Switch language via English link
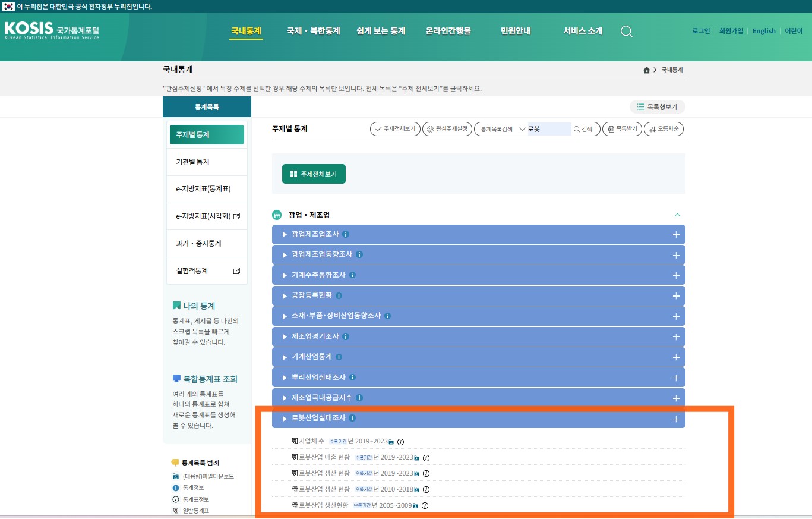 pyautogui.click(x=763, y=31)
